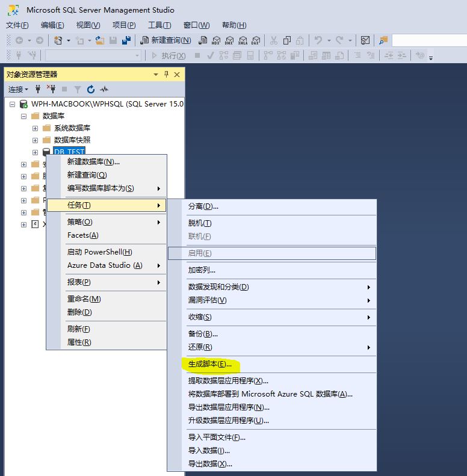The height and width of the screenshot is (476, 467).
Task: Open the 还原(R) submenu
Action: (x=272, y=347)
